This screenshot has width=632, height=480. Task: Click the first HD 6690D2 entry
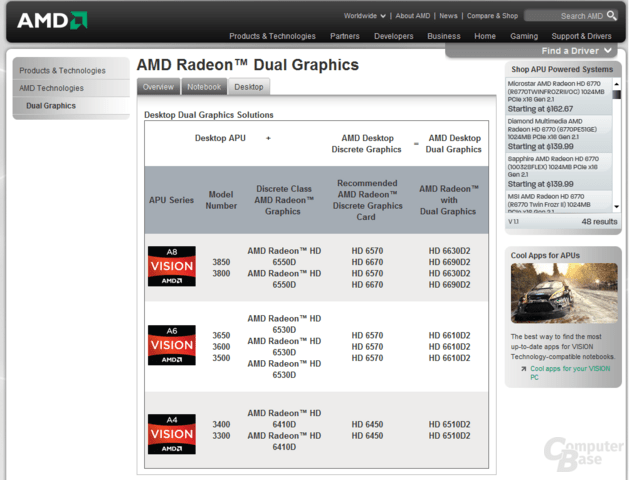[x=449, y=262]
